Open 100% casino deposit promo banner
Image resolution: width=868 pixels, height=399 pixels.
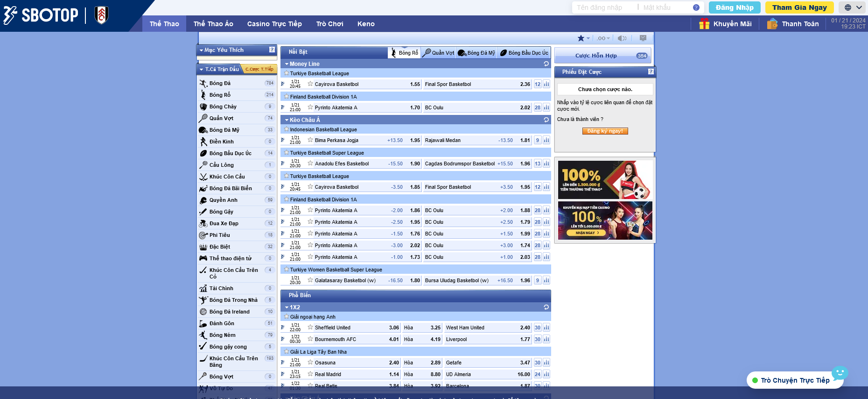click(605, 221)
